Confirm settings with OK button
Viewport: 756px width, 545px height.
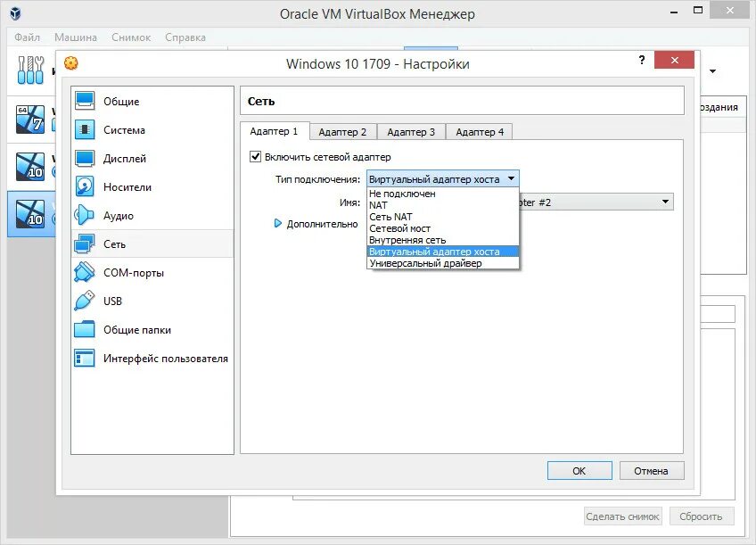pyautogui.click(x=579, y=471)
